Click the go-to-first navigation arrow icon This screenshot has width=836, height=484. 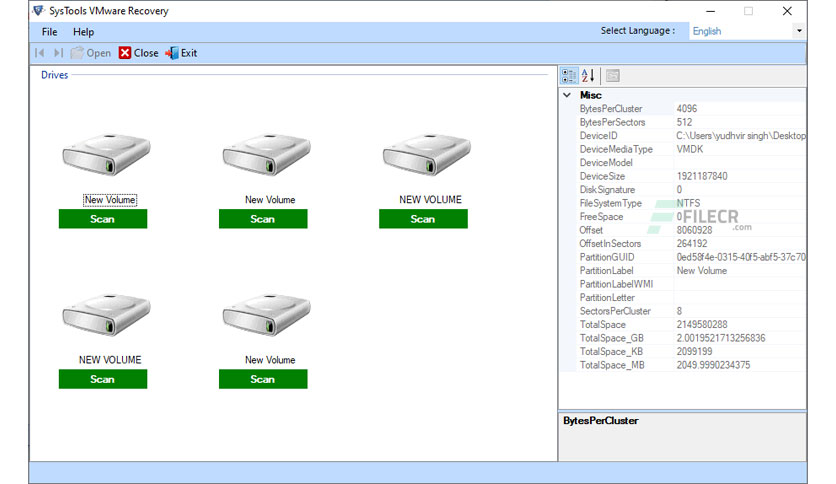[x=39, y=53]
